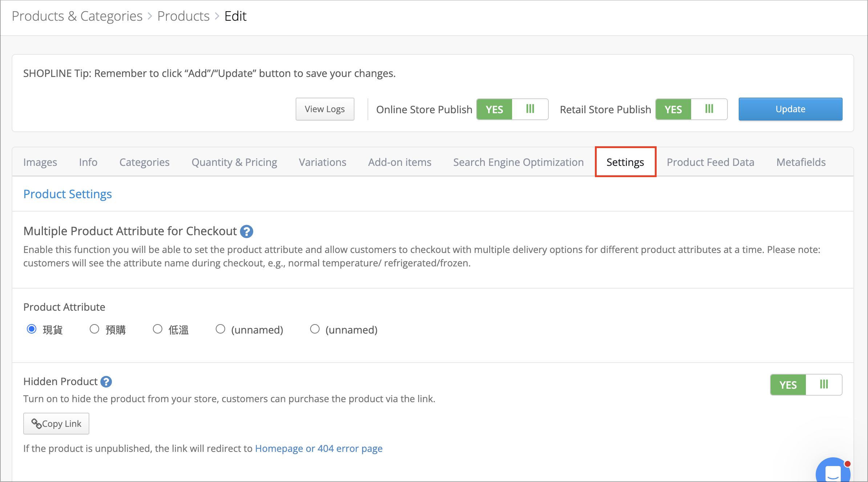
Task: Open the Product Feed Data tab
Action: [x=710, y=162]
